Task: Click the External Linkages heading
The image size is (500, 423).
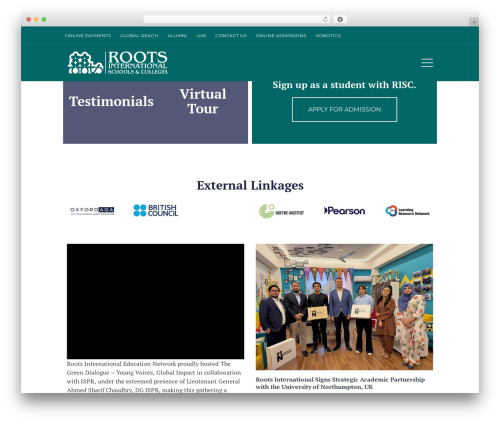Action: [x=250, y=185]
